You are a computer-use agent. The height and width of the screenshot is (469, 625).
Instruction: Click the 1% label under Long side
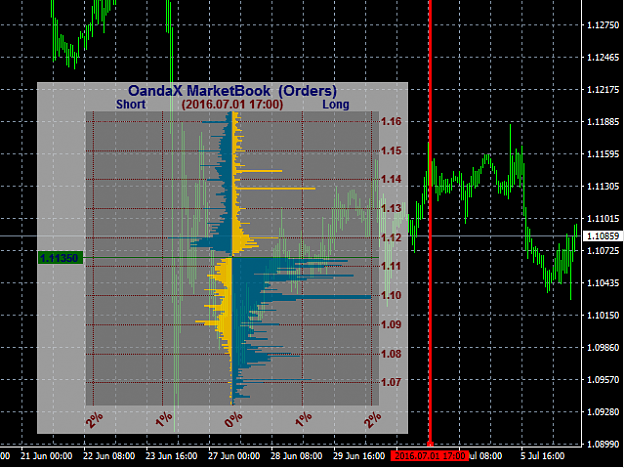click(304, 420)
